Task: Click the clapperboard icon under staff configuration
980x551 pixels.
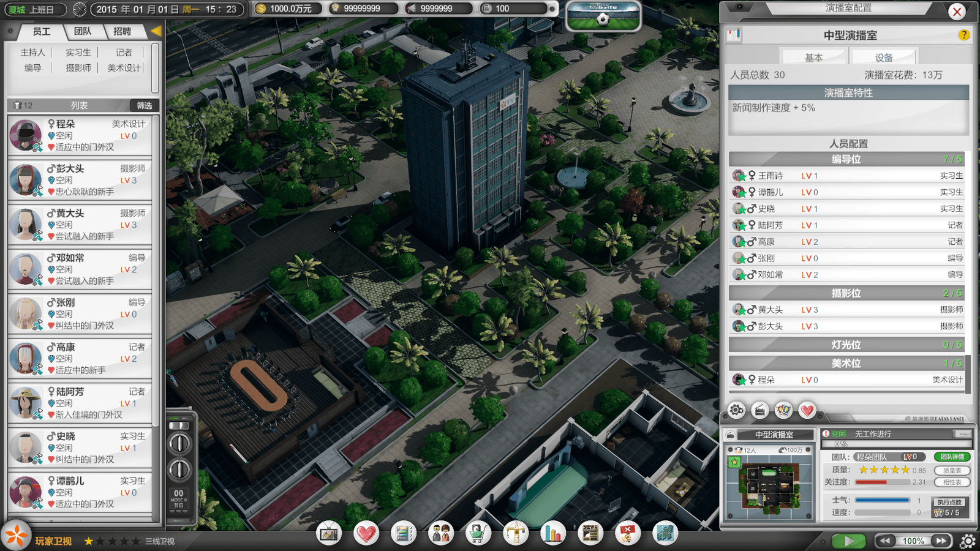Action: 759,410
